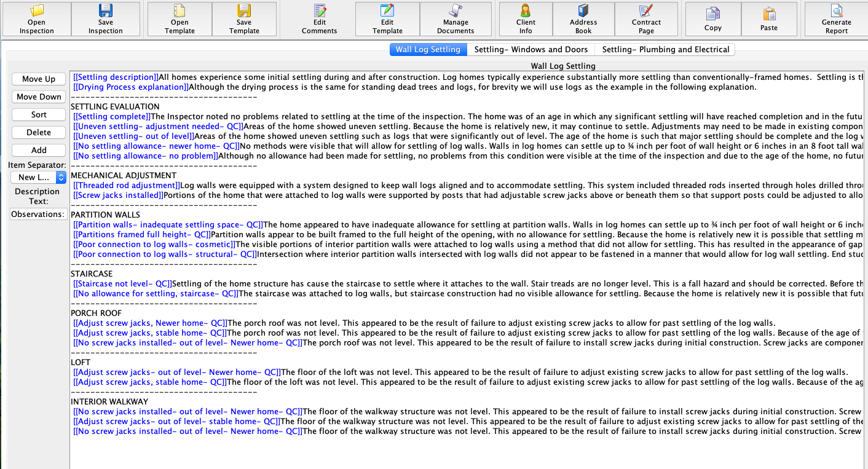868x469 pixels.
Task: Click the INTERIOR WALKWAY heading
Action: (x=109, y=401)
